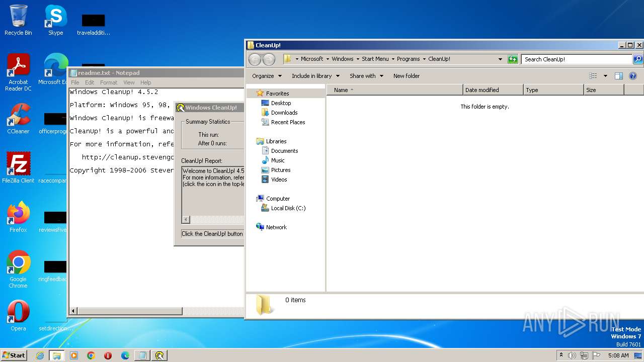The image size is (644, 362).
Task: Sort by the Date modified column
Action: tap(493, 90)
